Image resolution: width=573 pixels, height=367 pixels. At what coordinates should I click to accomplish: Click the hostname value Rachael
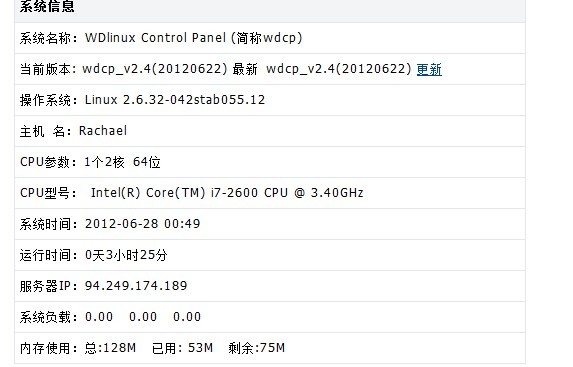pos(103,131)
